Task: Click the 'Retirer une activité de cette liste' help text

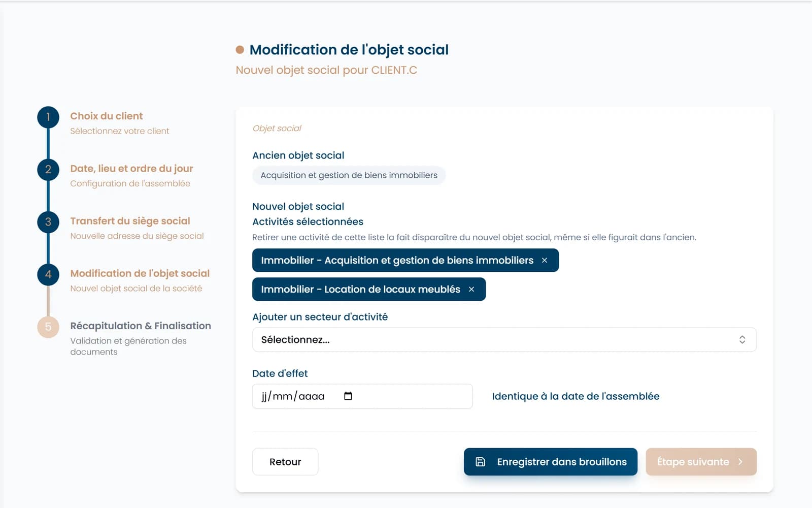Action: 474,237
